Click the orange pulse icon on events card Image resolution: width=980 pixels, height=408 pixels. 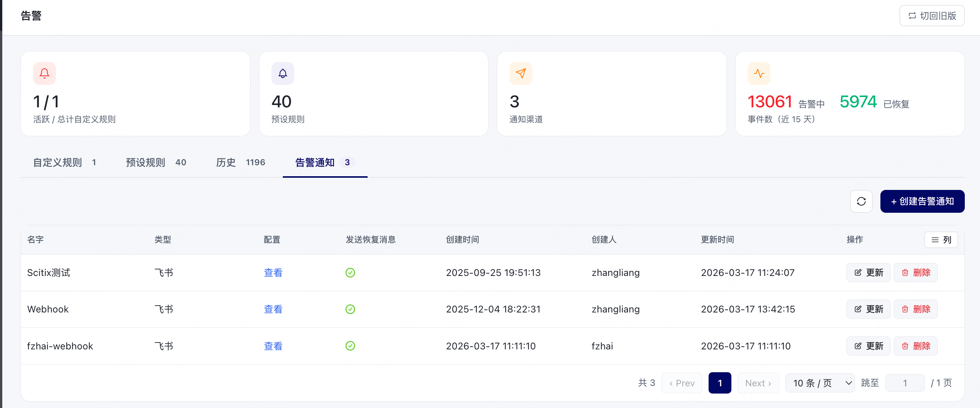point(759,73)
